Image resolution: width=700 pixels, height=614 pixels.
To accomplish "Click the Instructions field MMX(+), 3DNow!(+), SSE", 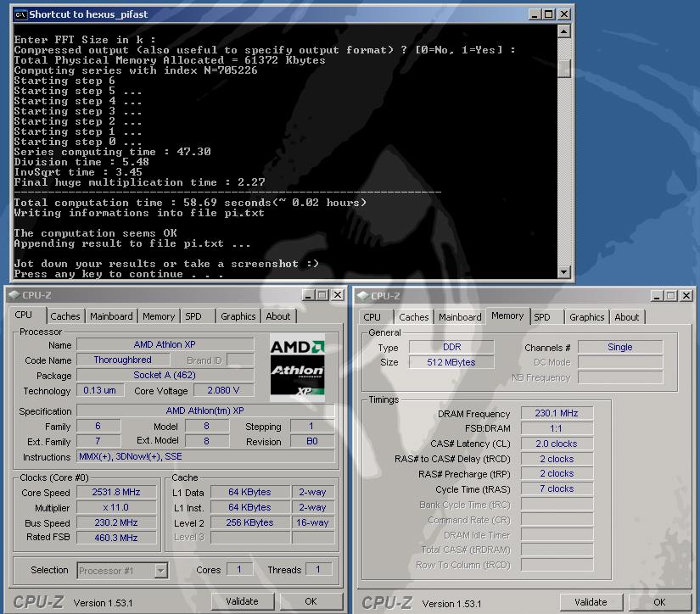I will coord(205,456).
